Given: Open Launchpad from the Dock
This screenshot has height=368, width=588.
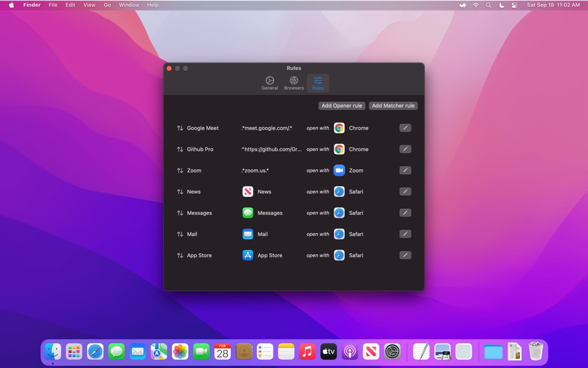Looking at the screenshot, I should [x=74, y=352].
